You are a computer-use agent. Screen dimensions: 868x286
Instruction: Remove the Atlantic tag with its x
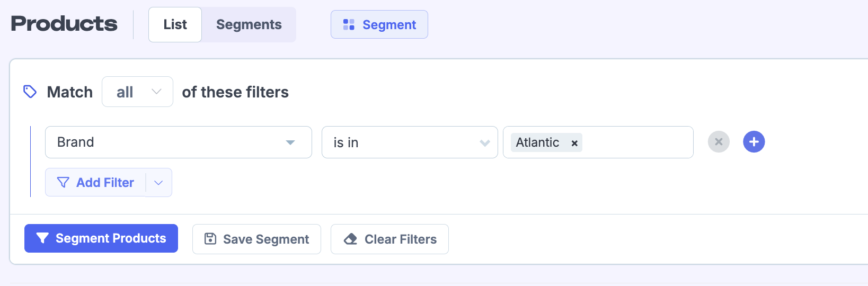(x=574, y=143)
